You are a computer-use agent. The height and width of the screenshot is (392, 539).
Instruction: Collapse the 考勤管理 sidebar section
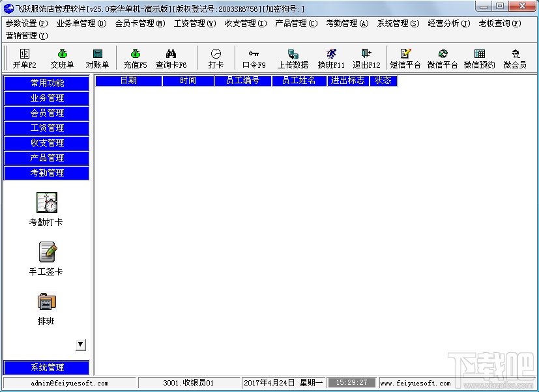coord(47,173)
